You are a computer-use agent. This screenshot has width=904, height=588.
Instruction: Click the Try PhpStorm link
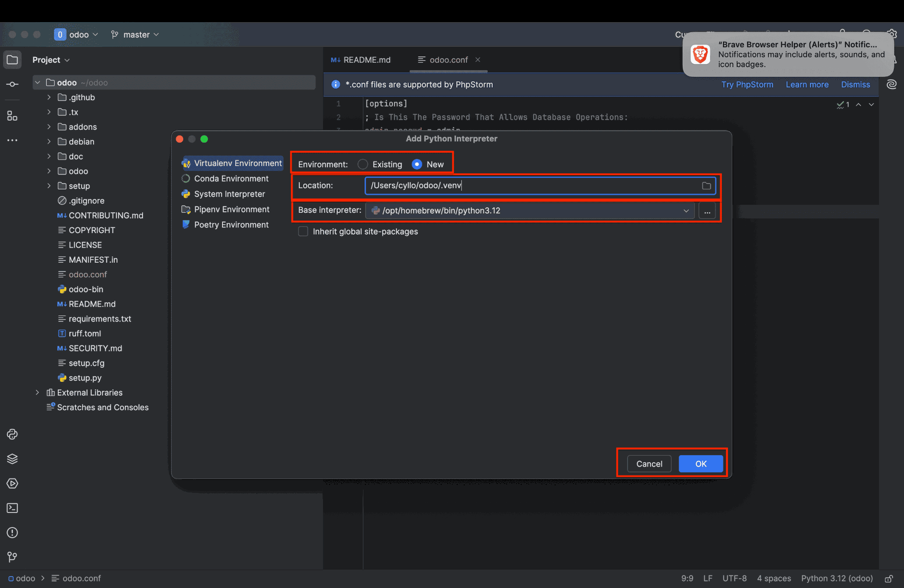(x=747, y=85)
